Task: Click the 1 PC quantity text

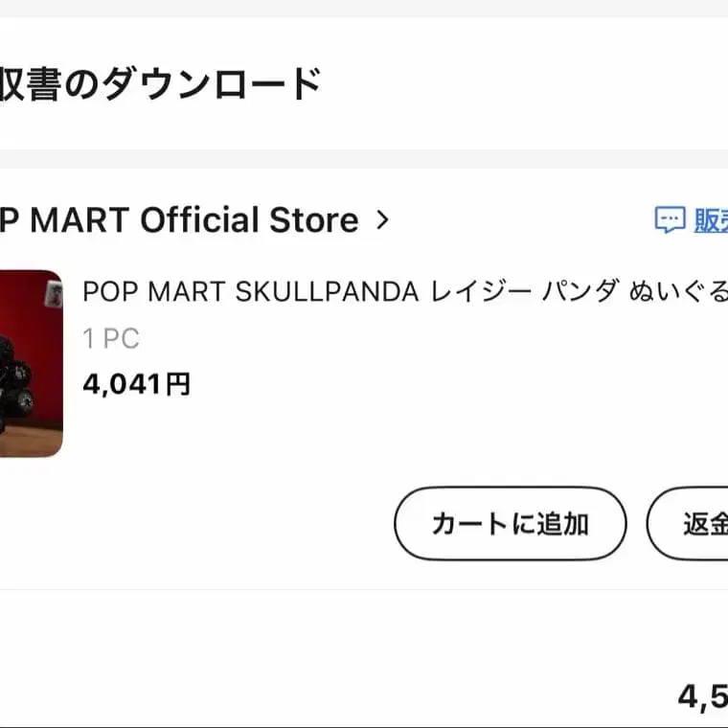Action: point(111,338)
